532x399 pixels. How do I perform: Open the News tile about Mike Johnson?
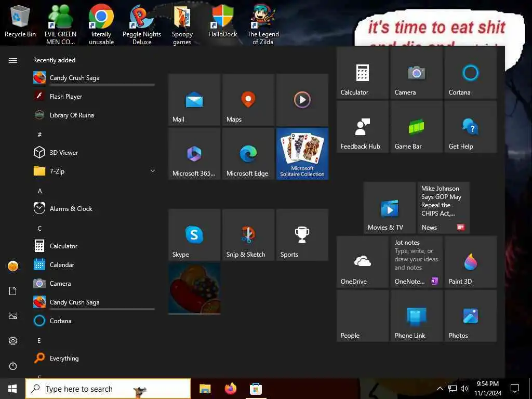[444, 208]
